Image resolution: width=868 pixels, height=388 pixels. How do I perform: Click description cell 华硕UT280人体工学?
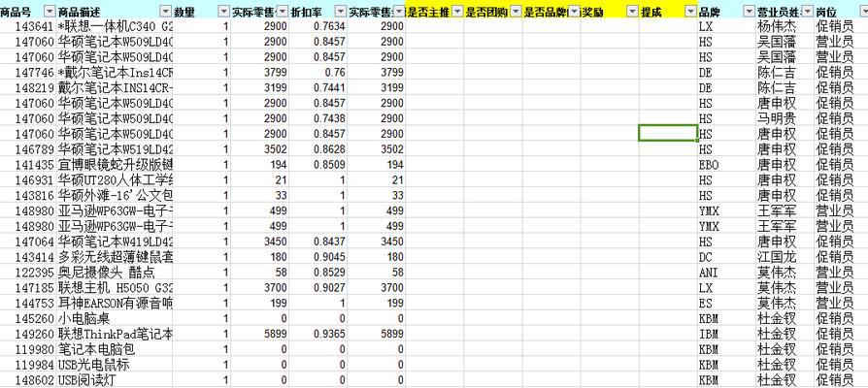[x=115, y=180]
